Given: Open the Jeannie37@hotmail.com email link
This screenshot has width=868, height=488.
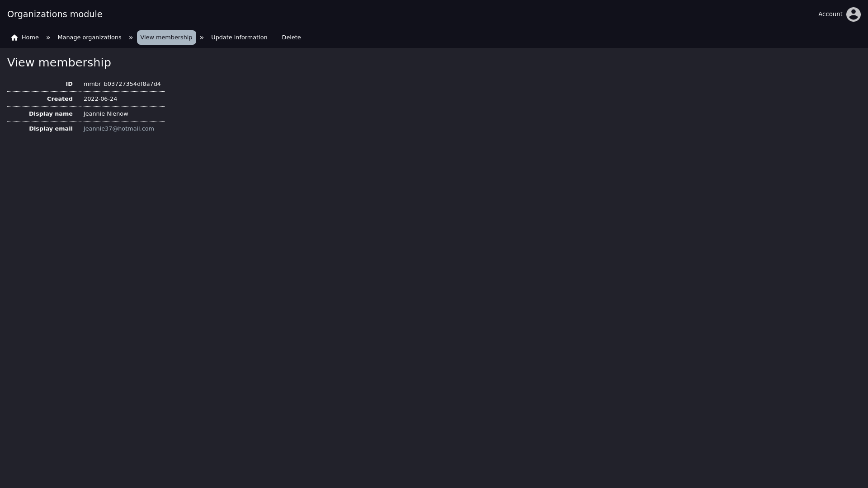Looking at the screenshot, I should [x=119, y=129].
